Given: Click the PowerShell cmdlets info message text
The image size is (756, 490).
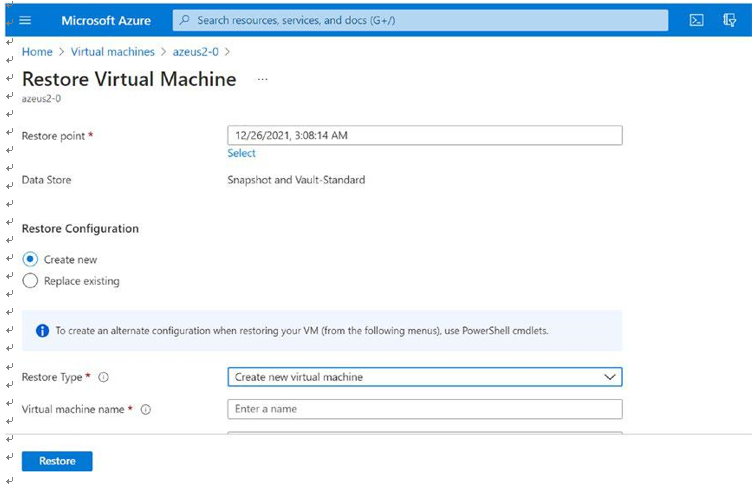Looking at the screenshot, I should 302,331.
